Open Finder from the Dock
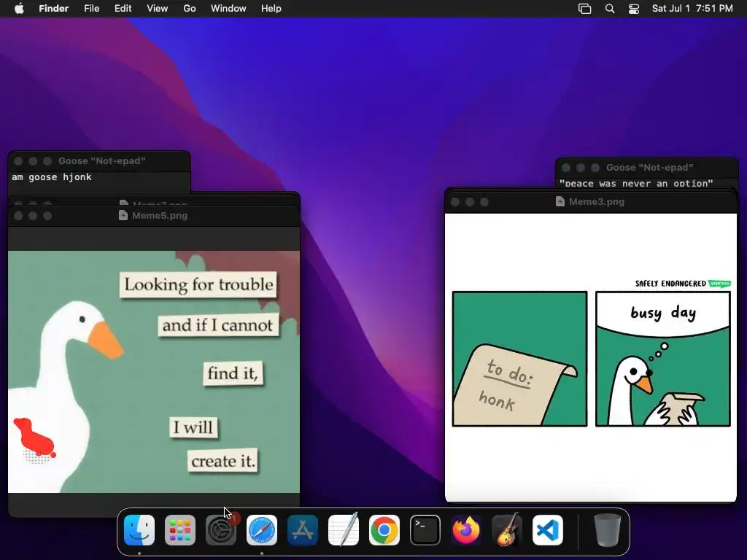Screen dimensions: 747x560 pos(139,530)
